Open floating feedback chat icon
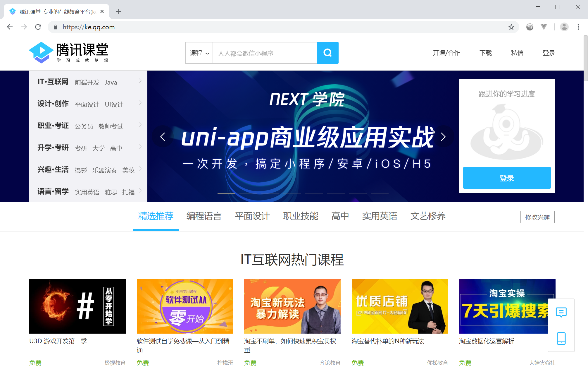 pos(561,312)
